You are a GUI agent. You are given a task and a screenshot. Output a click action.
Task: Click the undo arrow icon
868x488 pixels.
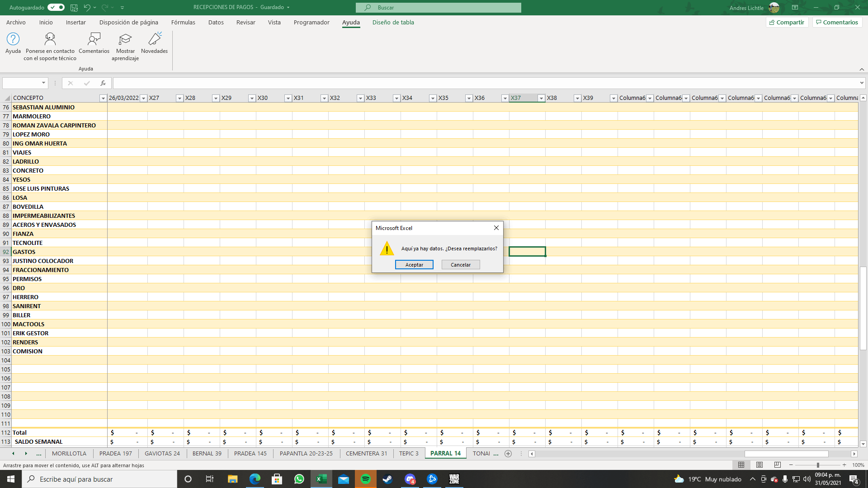87,8
